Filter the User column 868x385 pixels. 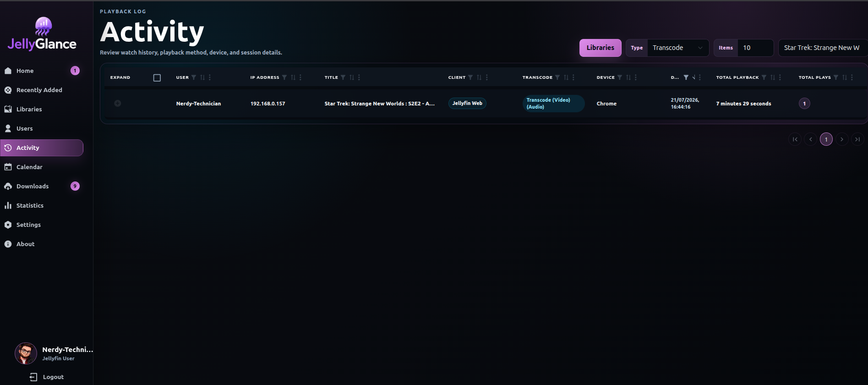194,77
